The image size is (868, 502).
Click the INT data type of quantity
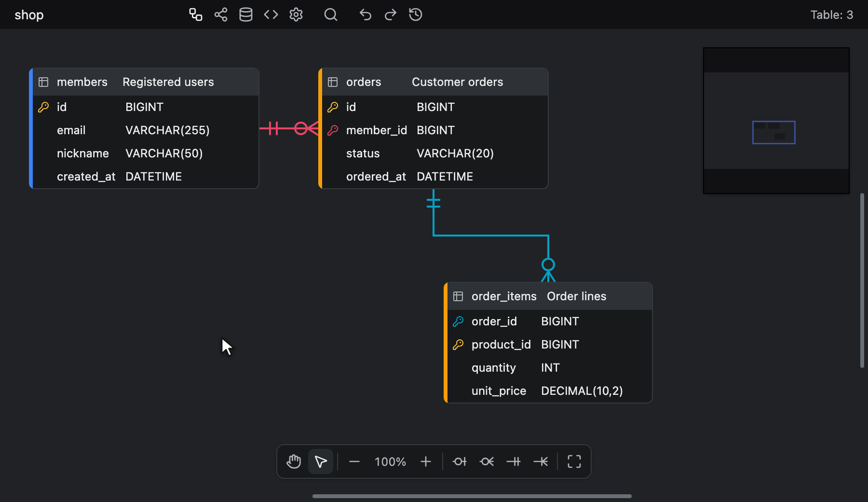point(550,368)
